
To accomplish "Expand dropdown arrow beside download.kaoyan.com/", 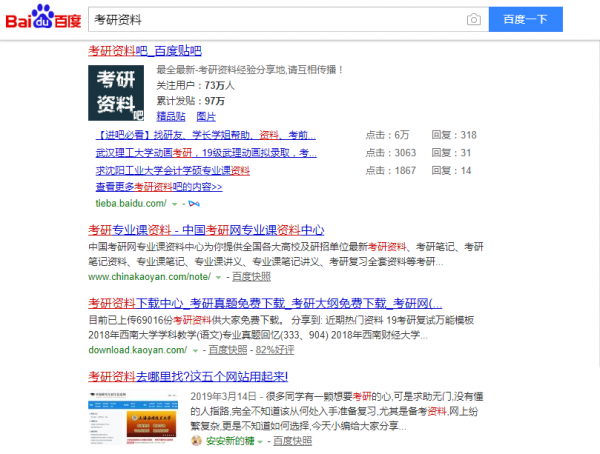I will pyautogui.click(x=195, y=350).
